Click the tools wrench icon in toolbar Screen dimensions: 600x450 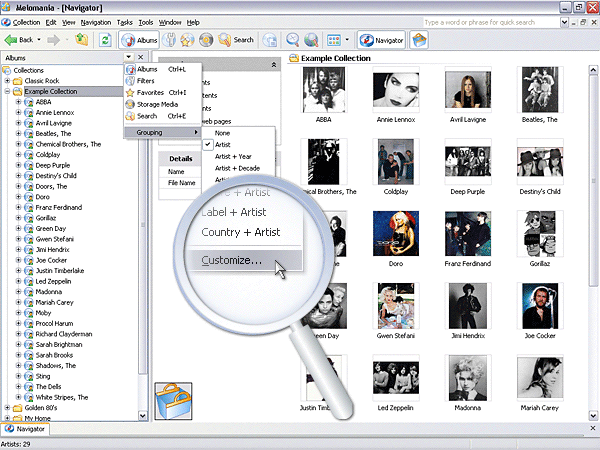[x=169, y=40]
